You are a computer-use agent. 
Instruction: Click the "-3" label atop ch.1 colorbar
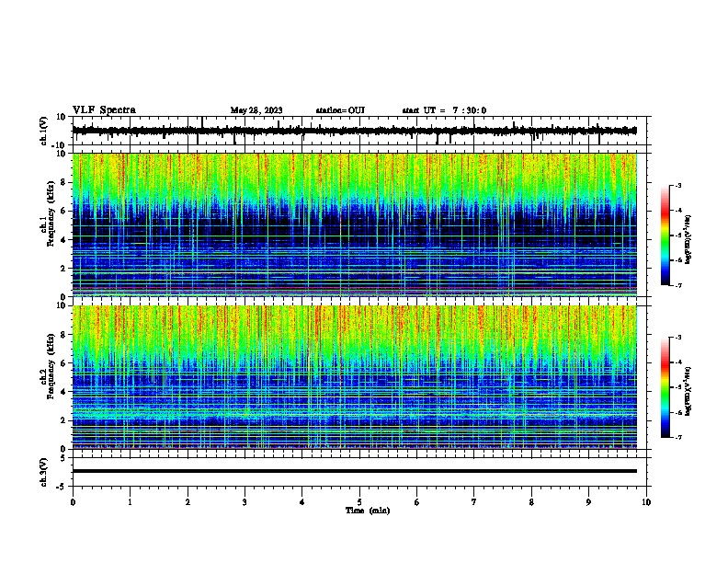pyautogui.click(x=677, y=185)
